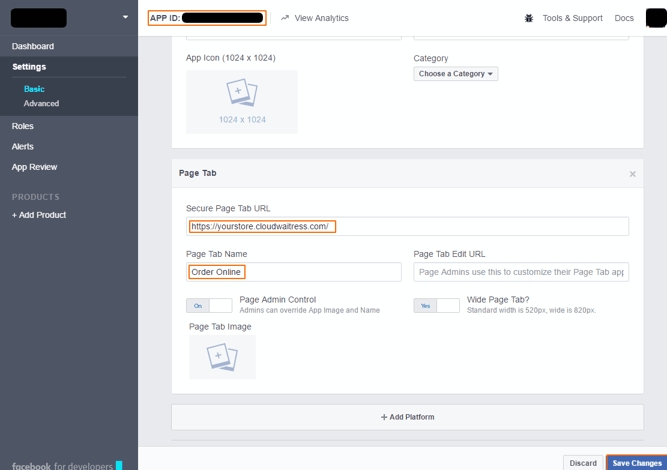This screenshot has height=470, width=667.
Task: Open the Dashboard sidebar item
Action: click(33, 46)
